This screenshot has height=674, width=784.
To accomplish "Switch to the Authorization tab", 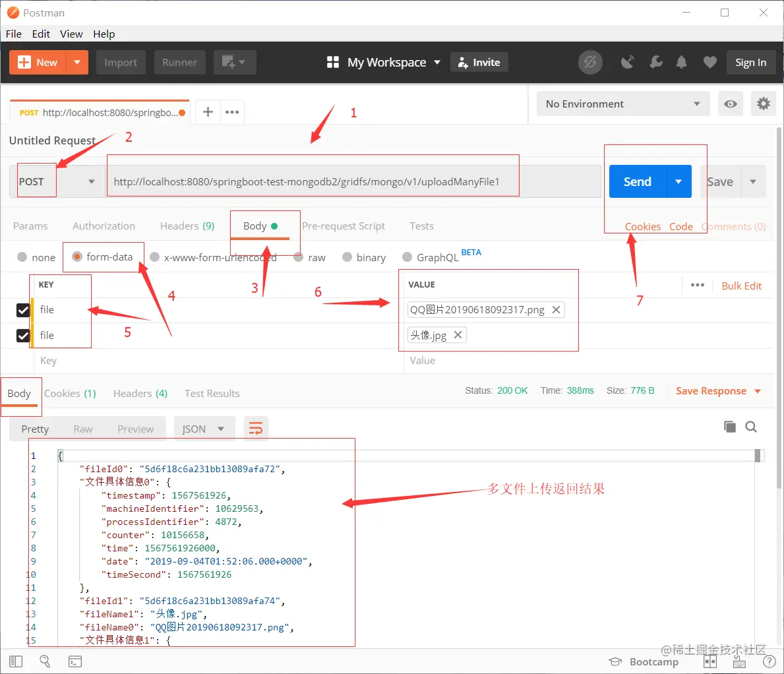I will 104,226.
